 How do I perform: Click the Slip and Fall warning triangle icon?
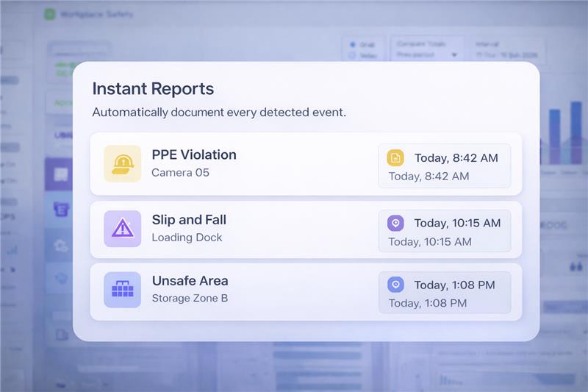tap(122, 229)
